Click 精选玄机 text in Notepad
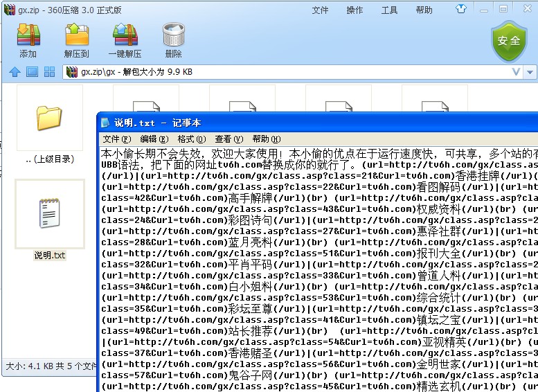This screenshot has height=392, width=538. click(x=438, y=386)
